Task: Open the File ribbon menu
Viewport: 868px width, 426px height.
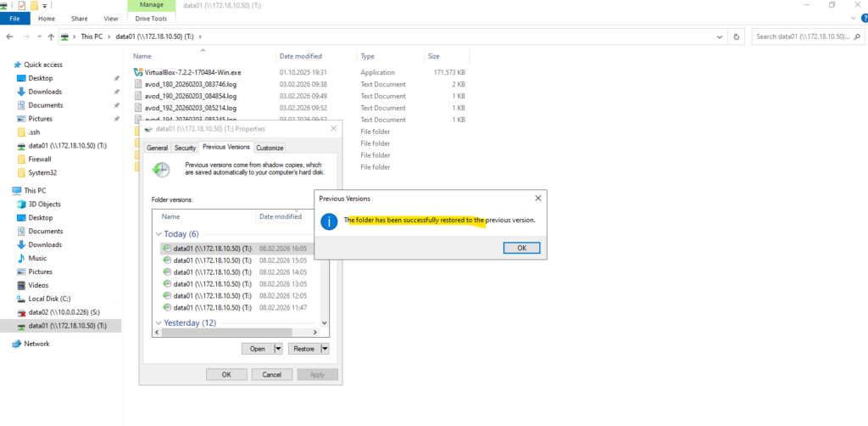Action: 15,19
